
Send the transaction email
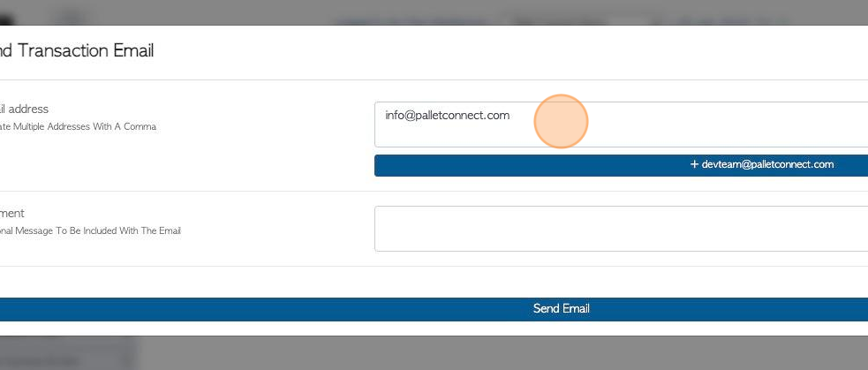coord(434,309)
